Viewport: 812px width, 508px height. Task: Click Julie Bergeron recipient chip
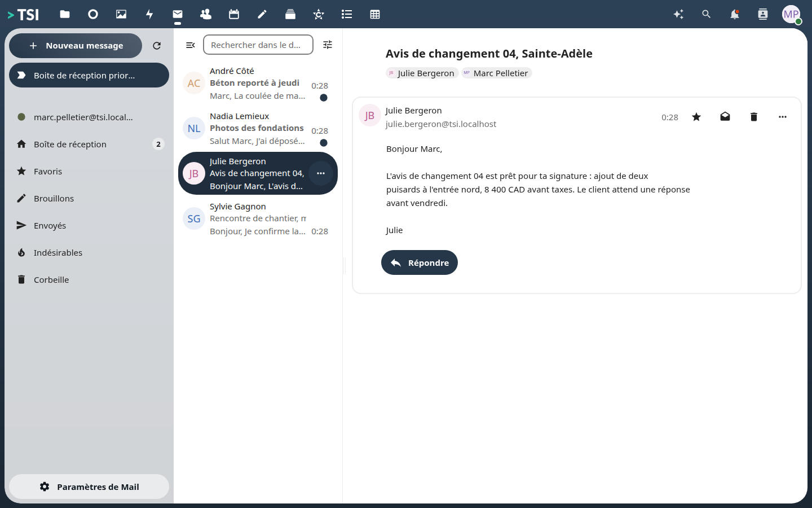point(422,73)
